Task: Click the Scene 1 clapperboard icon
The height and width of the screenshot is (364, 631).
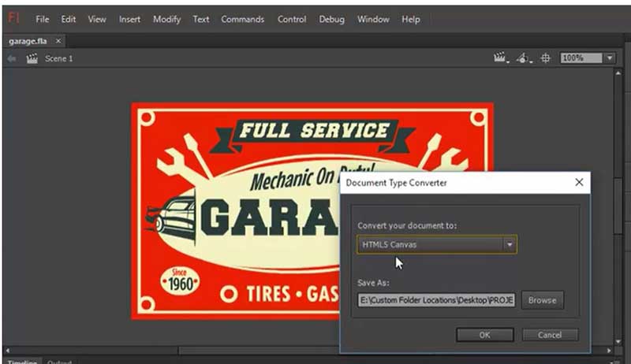Action: pos(32,58)
